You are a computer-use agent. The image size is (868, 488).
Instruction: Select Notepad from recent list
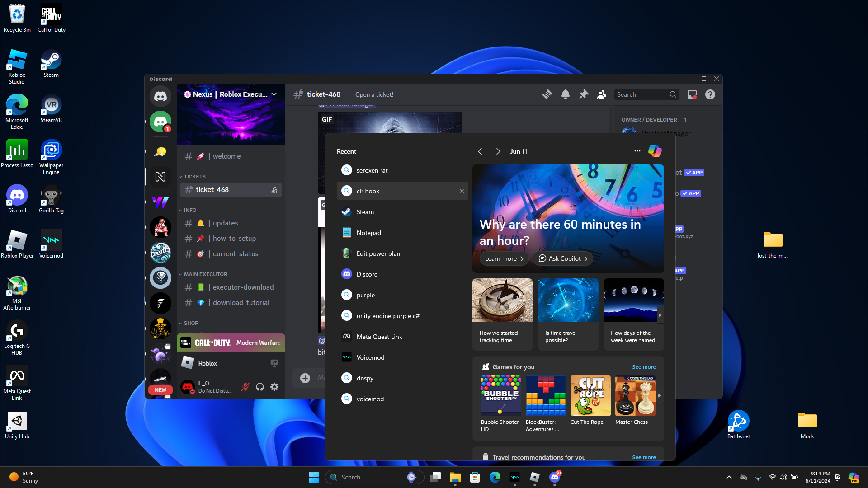click(368, 233)
